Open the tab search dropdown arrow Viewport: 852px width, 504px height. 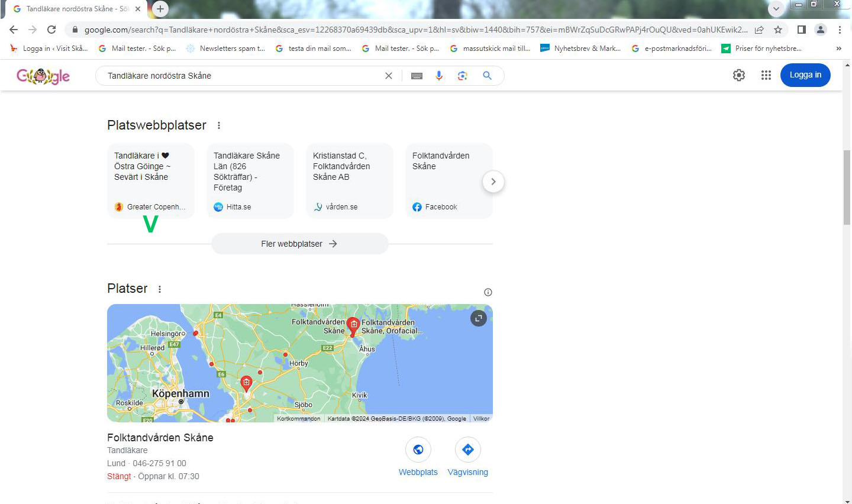(776, 9)
